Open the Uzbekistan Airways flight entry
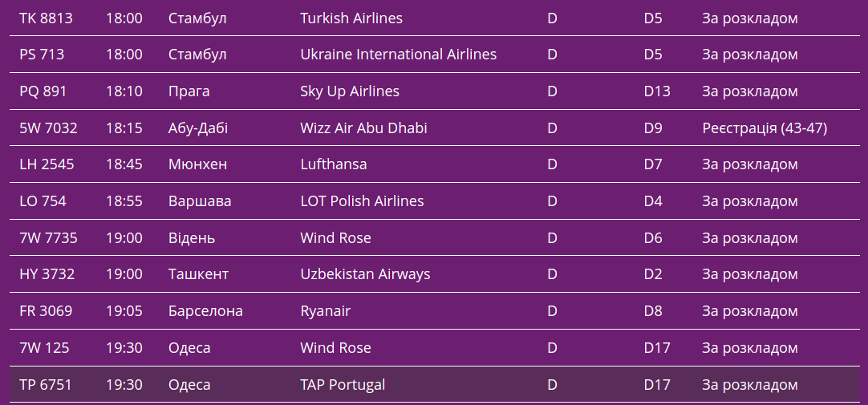This screenshot has width=868, height=405. tap(365, 274)
